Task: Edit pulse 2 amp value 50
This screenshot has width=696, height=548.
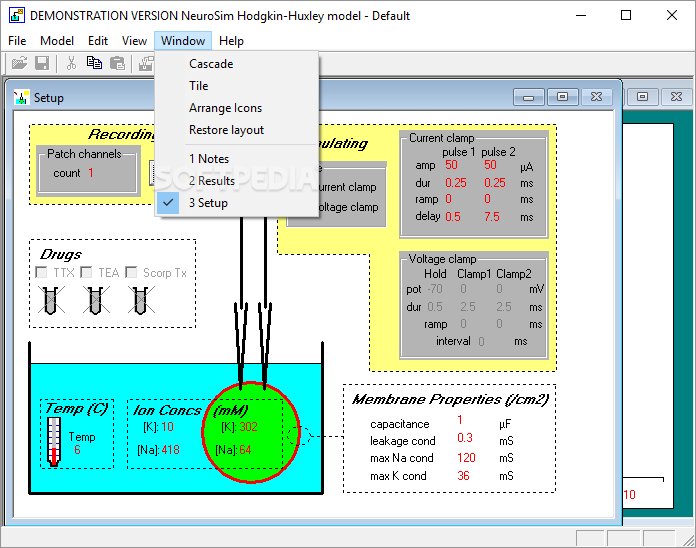Action: coord(490,165)
